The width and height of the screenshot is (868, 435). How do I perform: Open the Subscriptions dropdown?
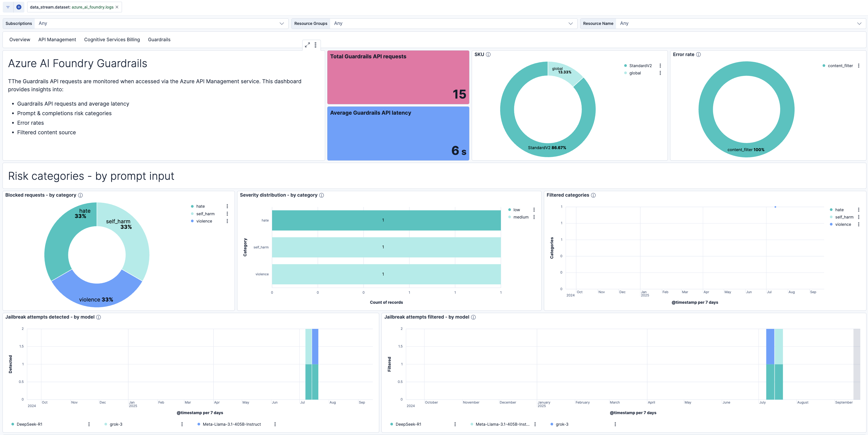pos(282,23)
